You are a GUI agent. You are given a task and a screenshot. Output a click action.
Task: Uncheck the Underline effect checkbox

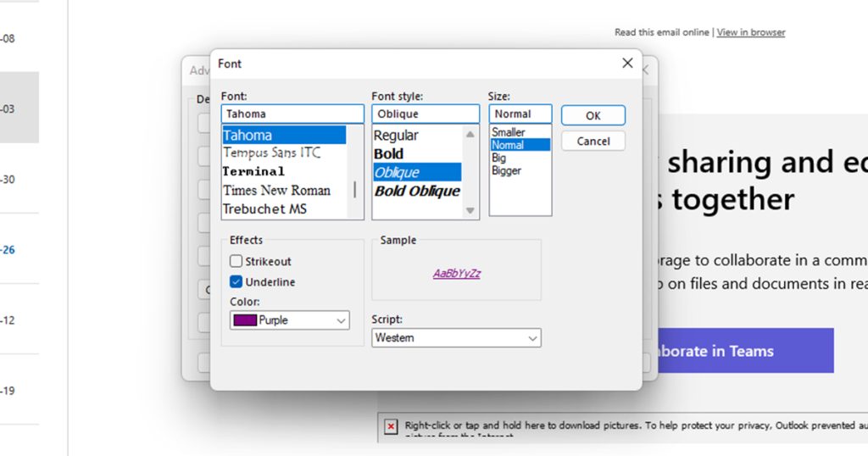tap(236, 282)
